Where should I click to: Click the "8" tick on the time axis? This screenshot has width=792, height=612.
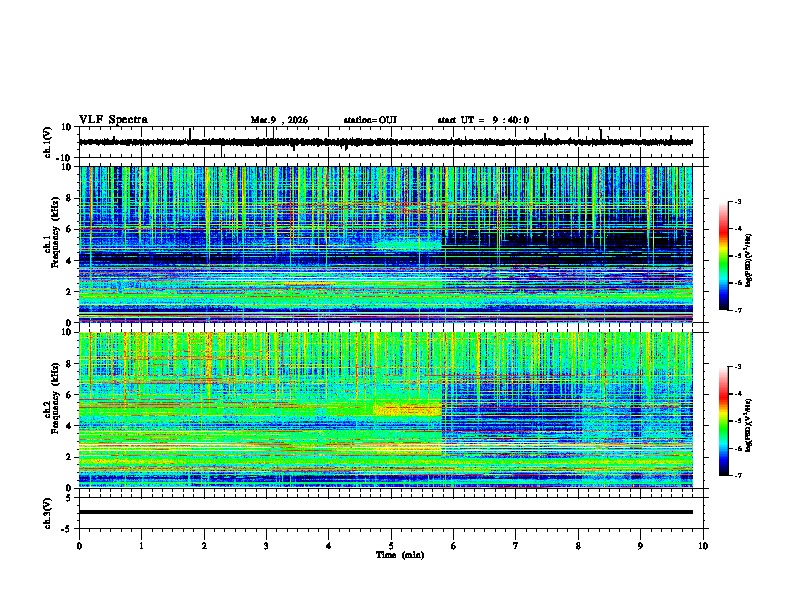point(578,546)
